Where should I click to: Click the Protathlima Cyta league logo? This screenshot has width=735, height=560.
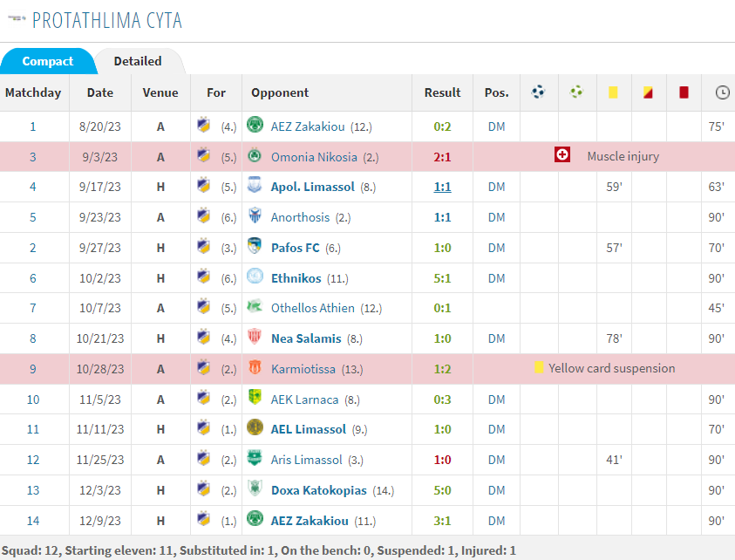[x=17, y=19]
